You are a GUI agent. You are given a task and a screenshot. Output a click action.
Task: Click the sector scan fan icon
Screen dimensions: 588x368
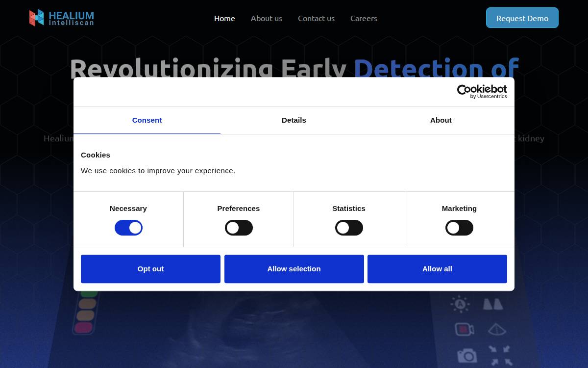pyautogui.click(x=497, y=329)
